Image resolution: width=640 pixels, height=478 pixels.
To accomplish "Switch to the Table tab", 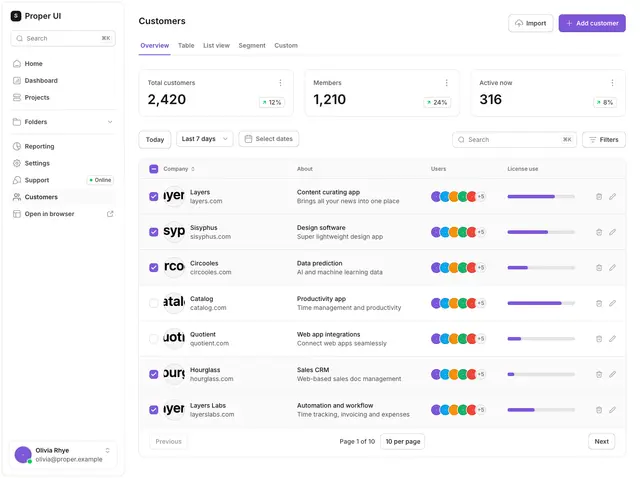I will [186, 46].
